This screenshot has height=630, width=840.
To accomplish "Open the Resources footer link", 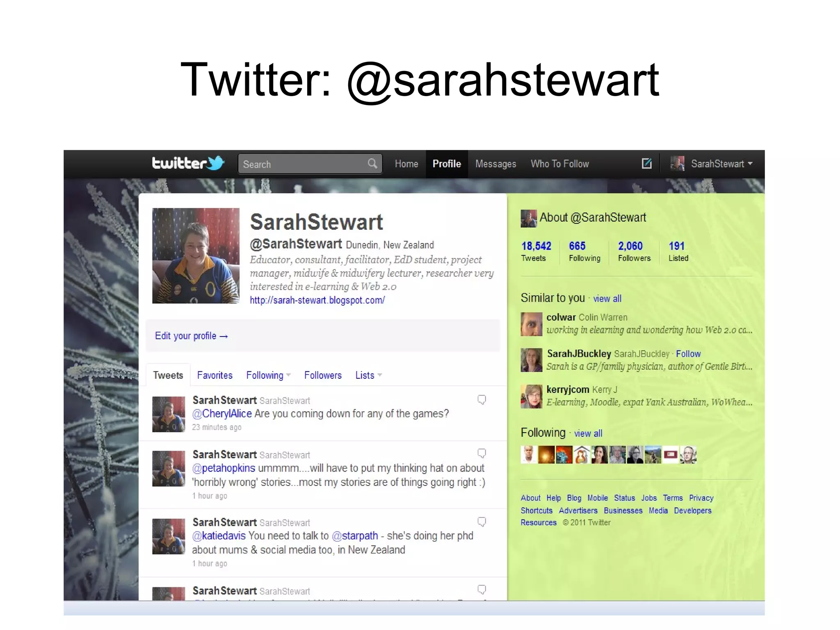I will pyautogui.click(x=539, y=522).
